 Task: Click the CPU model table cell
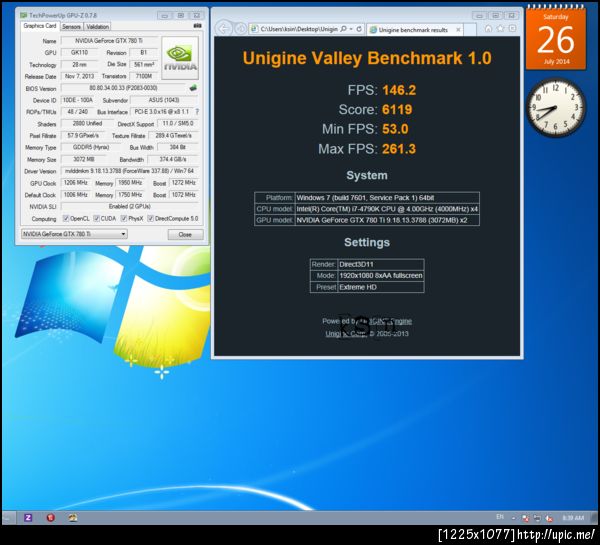pos(387,209)
